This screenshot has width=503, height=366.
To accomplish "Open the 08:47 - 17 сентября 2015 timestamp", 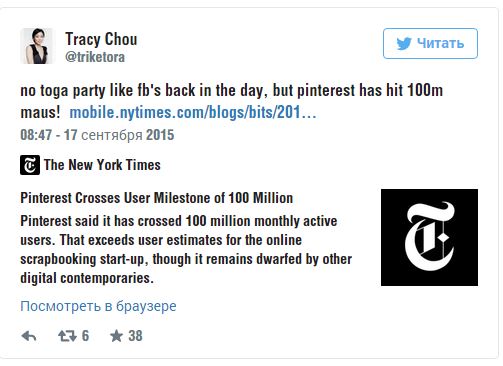I will click(x=97, y=135).
